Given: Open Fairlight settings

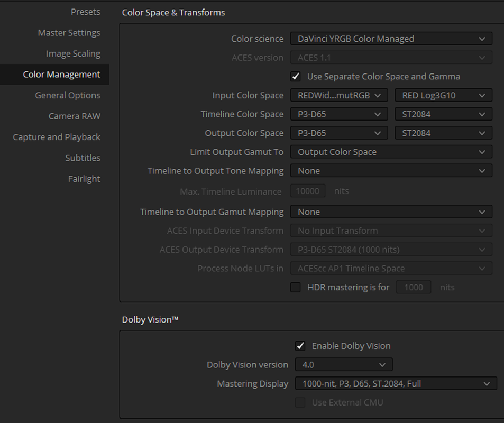Looking at the screenshot, I should [84, 179].
